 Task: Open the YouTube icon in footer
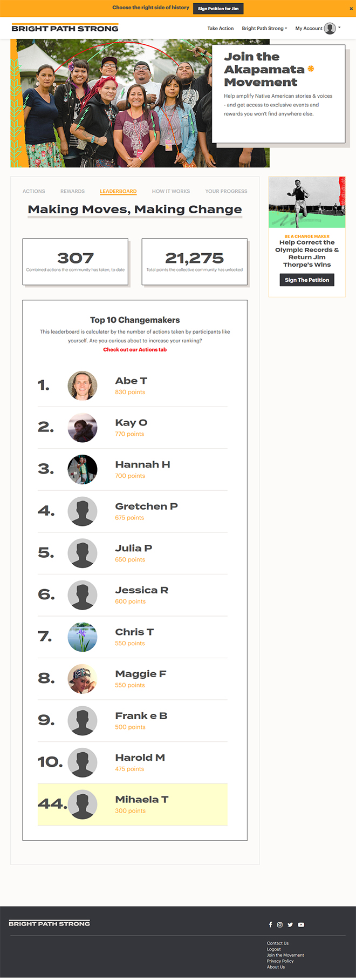[x=301, y=924]
